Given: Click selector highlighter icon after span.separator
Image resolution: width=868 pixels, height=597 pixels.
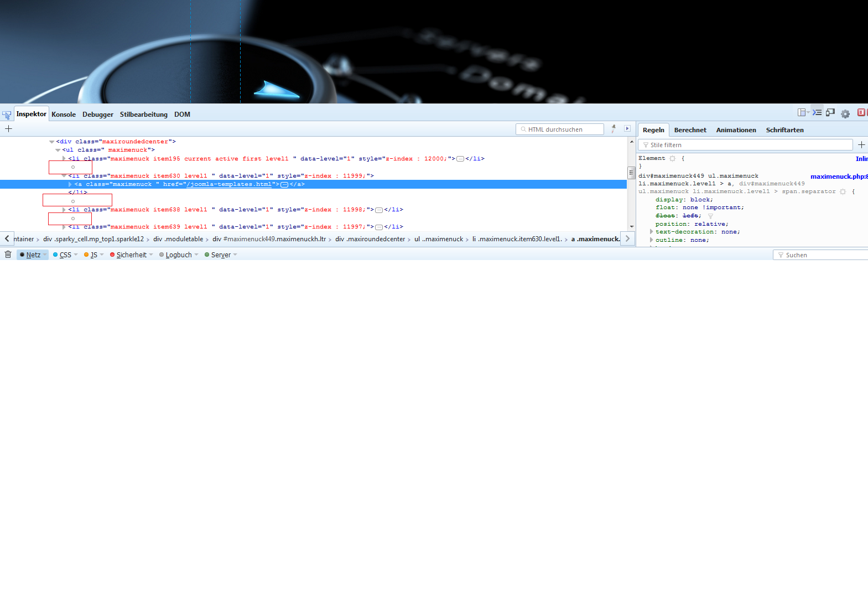Looking at the screenshot, I should 843,191.
